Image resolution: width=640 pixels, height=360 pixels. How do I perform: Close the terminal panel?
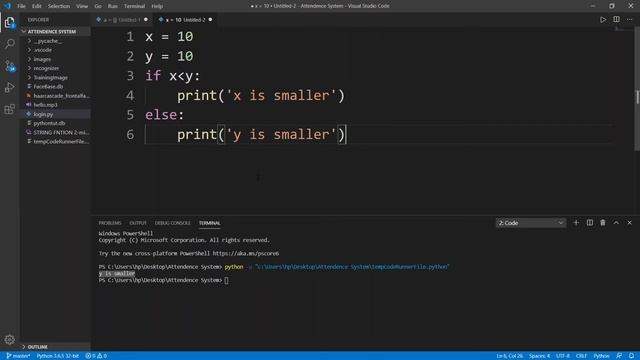point(629,223)
